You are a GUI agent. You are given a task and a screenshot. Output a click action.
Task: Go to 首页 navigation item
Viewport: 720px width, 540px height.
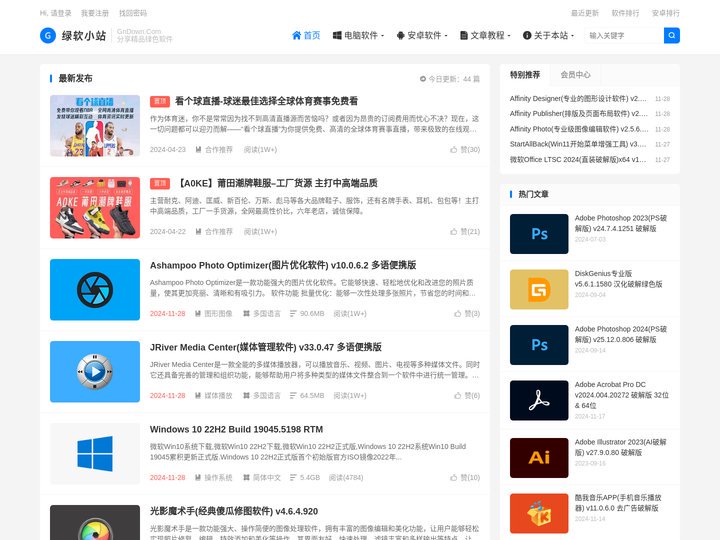(306, 35)
